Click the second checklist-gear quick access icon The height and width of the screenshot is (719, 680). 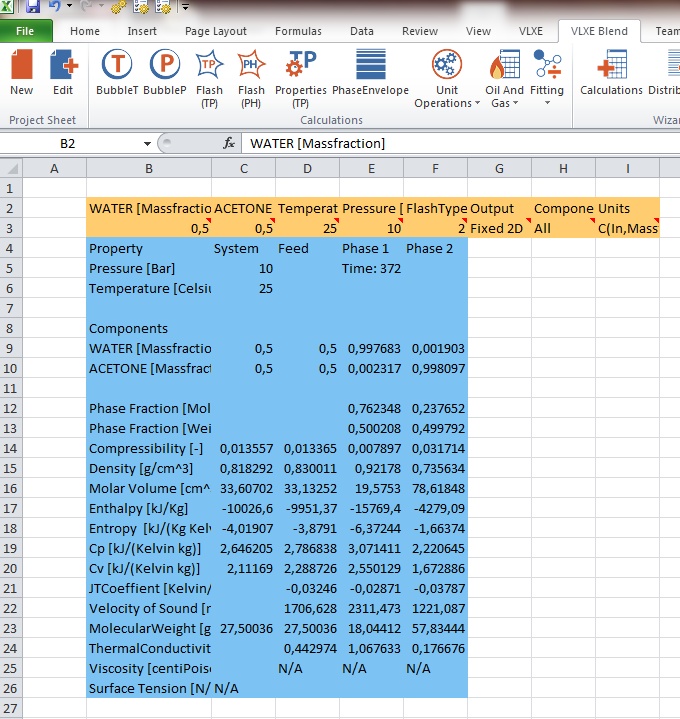click(x=163, y=6)
